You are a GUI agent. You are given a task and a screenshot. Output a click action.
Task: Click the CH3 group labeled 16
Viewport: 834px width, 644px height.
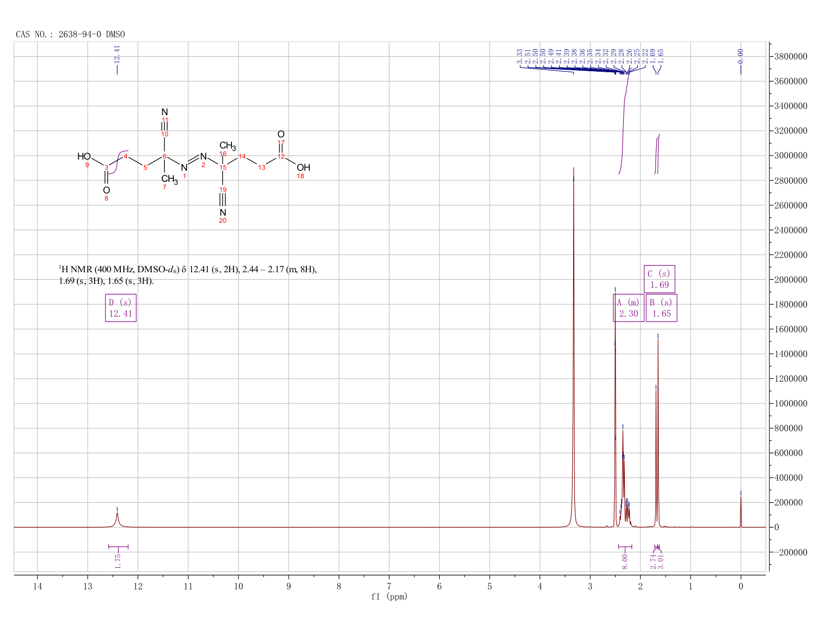tap(227, 146)
